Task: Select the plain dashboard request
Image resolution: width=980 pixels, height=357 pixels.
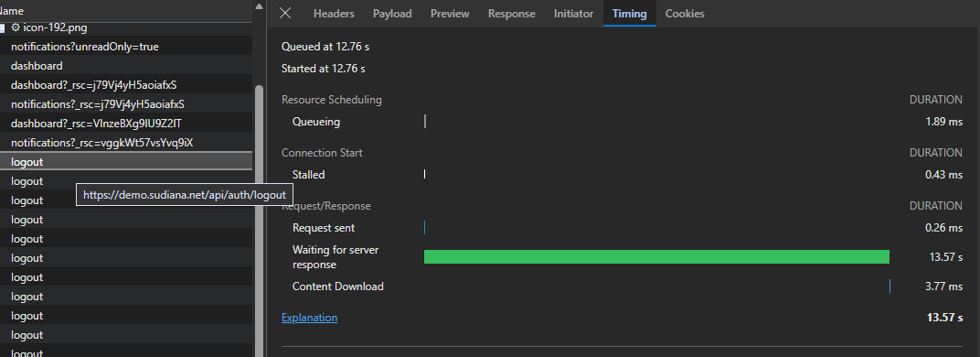Action: 126,66
